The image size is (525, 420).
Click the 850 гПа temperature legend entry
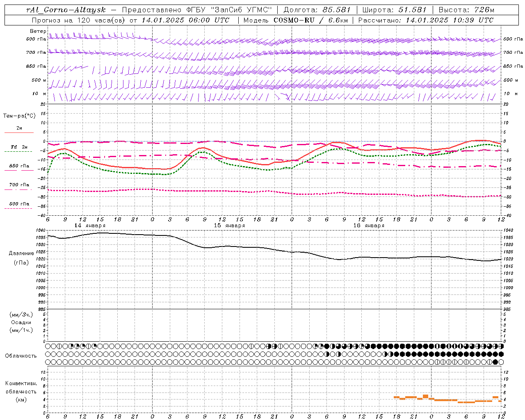(19, 166)
